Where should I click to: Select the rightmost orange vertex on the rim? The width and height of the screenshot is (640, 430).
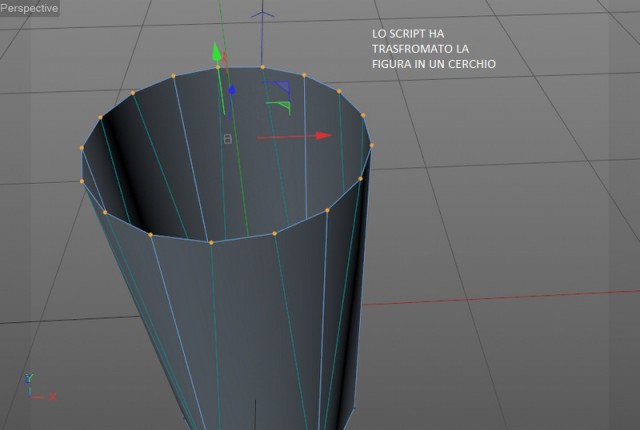(371, 145)
